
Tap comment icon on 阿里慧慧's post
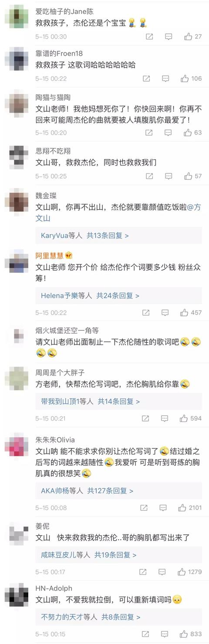[165, 312]
